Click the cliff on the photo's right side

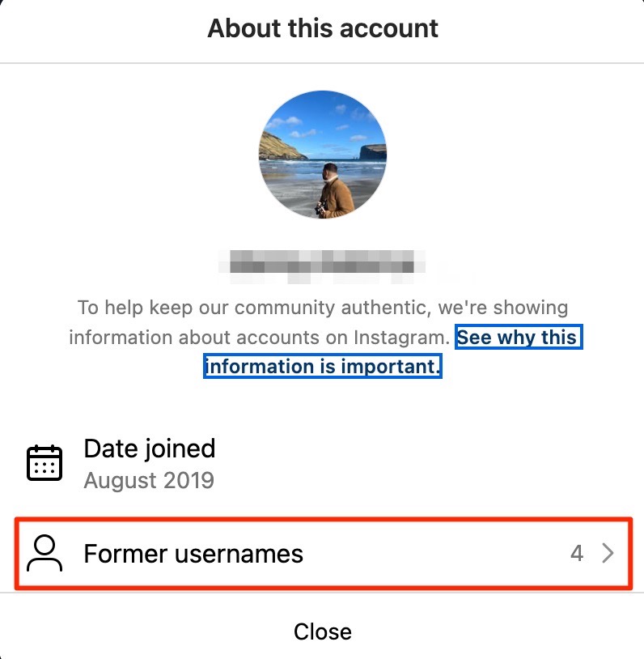373,151
